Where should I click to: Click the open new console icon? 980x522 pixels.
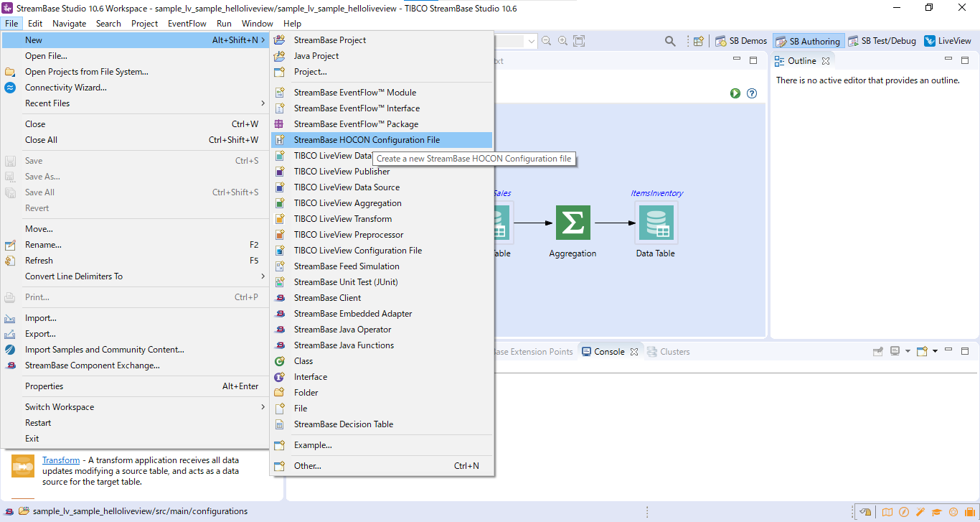[x=922, y=352]
